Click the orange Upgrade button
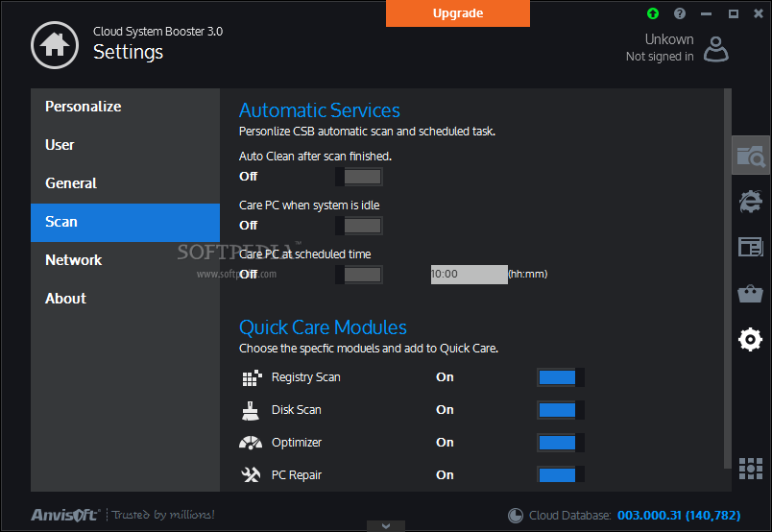The height and width of the screenshot is (532, 772). 458,13
